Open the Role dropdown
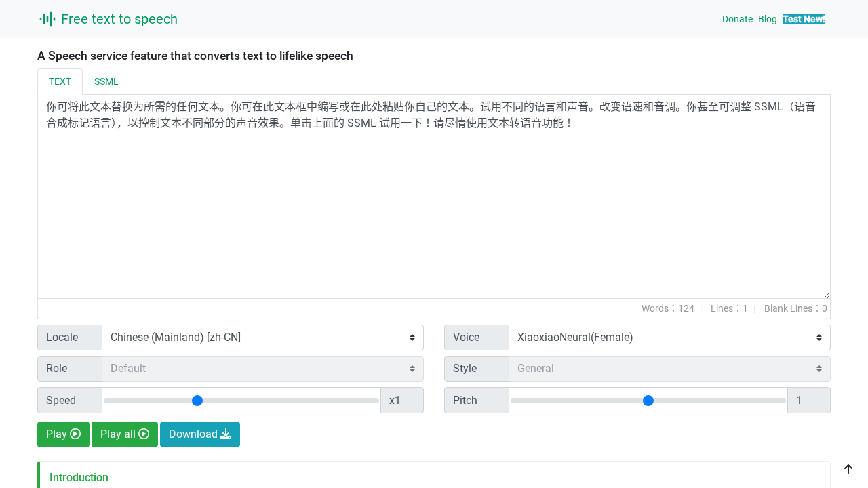868x488 pixels. pos(262,368)
